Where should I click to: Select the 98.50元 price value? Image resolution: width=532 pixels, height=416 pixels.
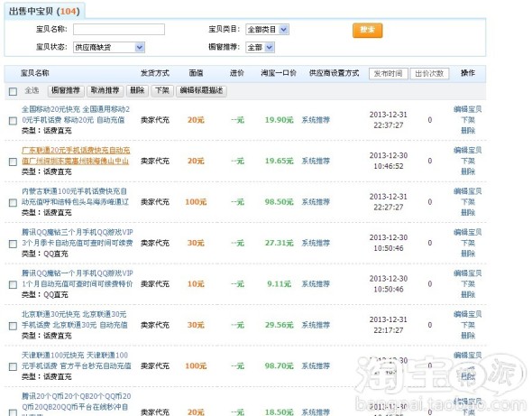coord(279,202)
